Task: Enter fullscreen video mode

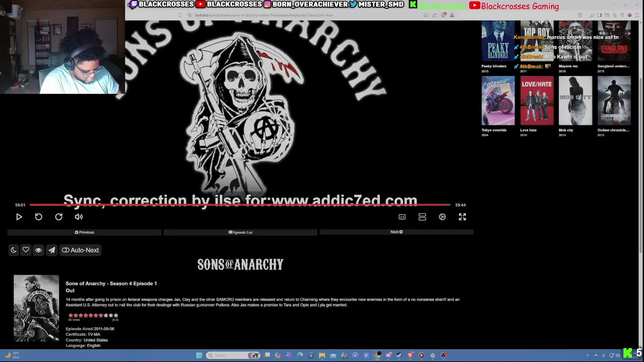Action: pyautogui.click(x=462, y=217)
